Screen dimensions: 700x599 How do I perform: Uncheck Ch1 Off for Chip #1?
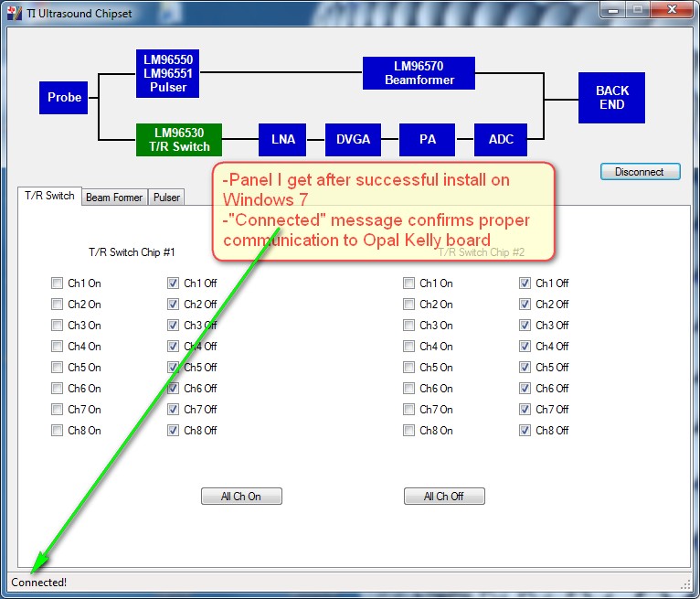(x=174, y=283)
